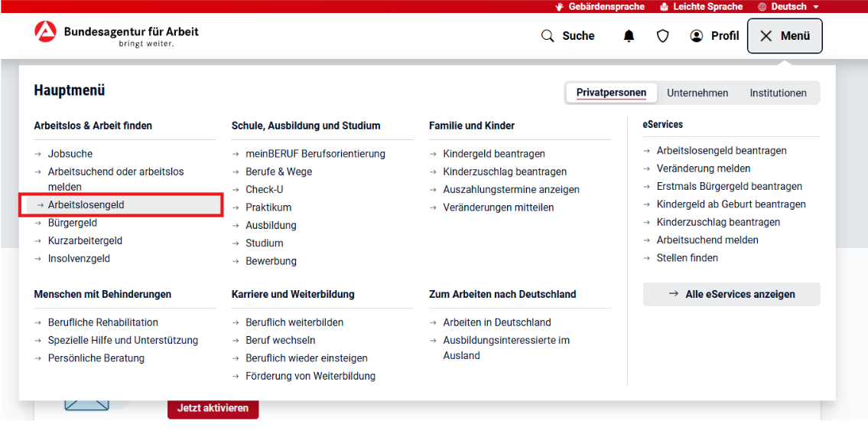Switch to the Unternehmen tab
This screenshot has height=431, width=868.
point(697,93)
